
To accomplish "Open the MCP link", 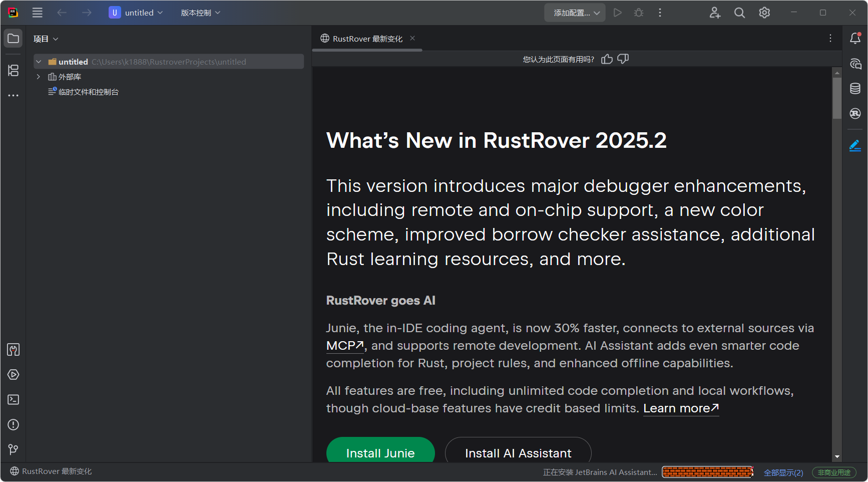I will coord(345,346).
